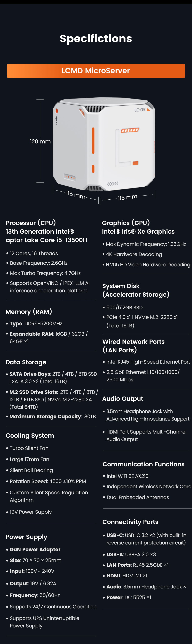Select the Connectivity Ports heading
Viewport: 192px width, 644px height.
pos(130,522)
